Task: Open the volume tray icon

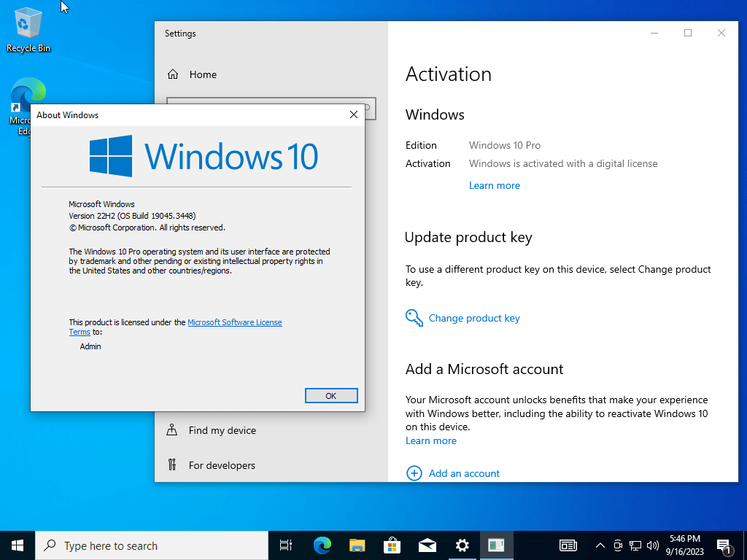Action: pos(653,545)
